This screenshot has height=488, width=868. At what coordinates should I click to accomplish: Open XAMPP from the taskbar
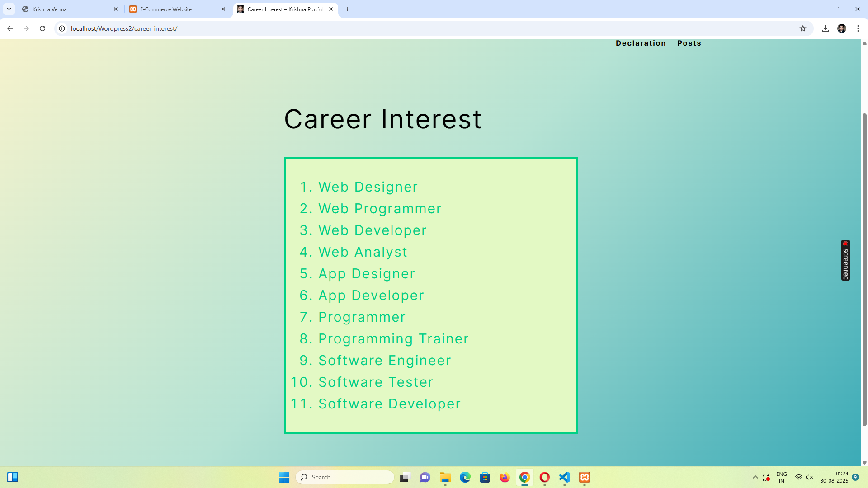[585, 477]
